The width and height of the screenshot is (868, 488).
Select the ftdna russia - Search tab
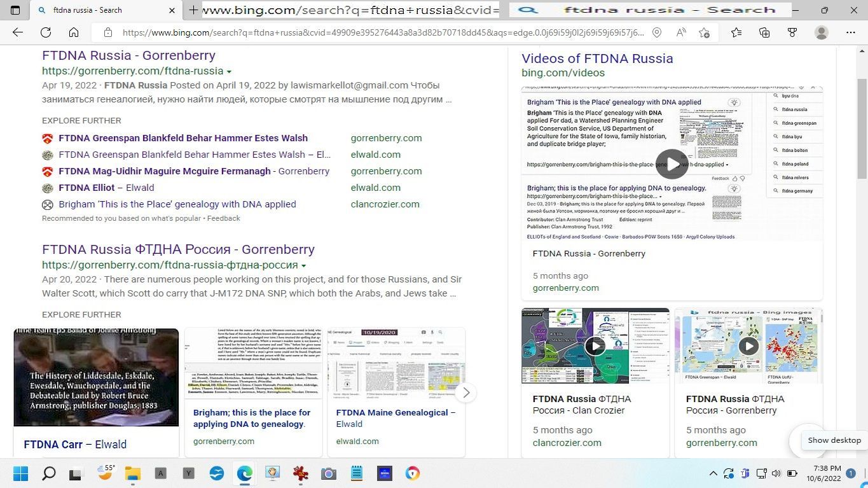pos(105,10)
